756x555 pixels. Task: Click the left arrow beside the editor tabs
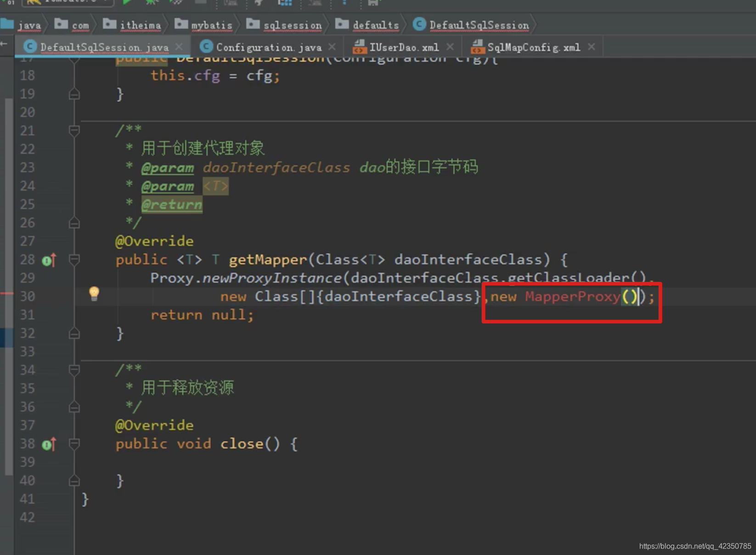(x=4, y=44)
